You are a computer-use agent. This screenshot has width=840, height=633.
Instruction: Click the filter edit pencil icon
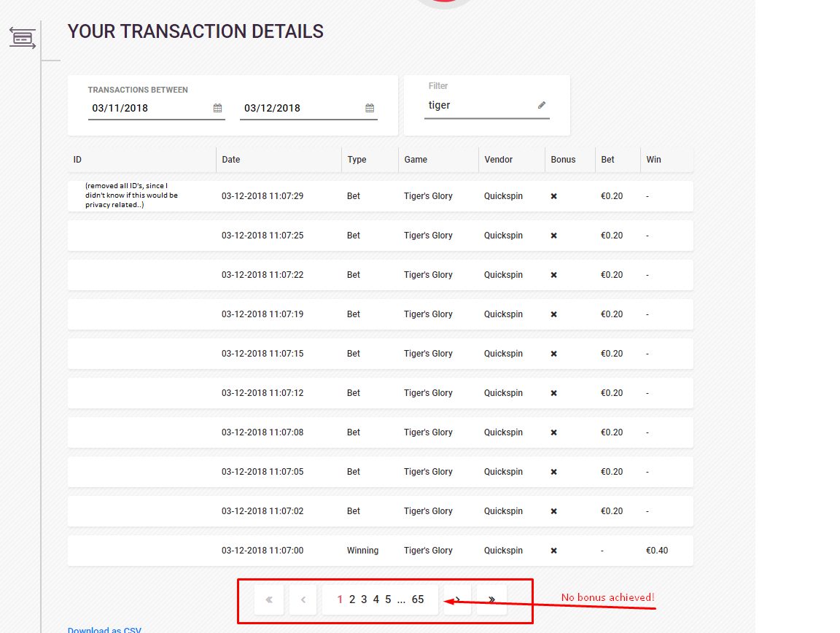(542, 105)
